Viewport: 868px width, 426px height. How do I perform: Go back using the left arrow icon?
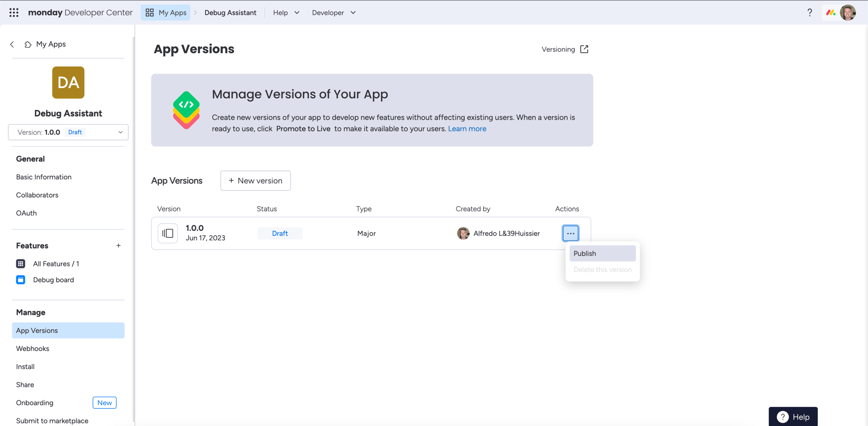(x=12, y=44)
